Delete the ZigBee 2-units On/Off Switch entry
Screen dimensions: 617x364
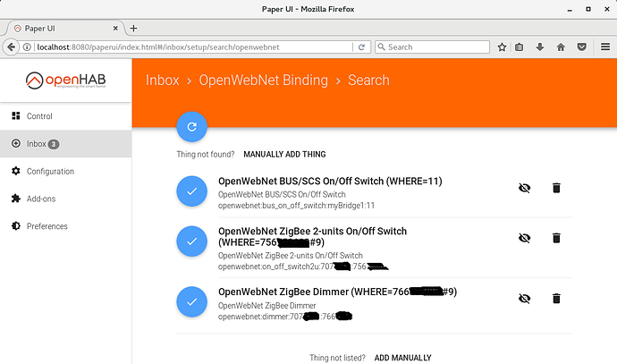pos(556,238)
